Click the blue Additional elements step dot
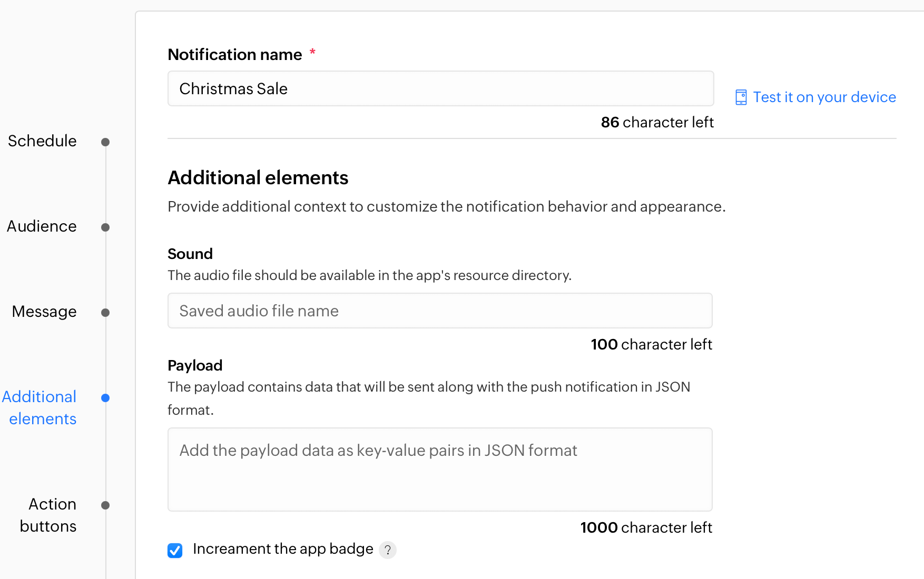924x579 pixels. click(x=105, y=398)
